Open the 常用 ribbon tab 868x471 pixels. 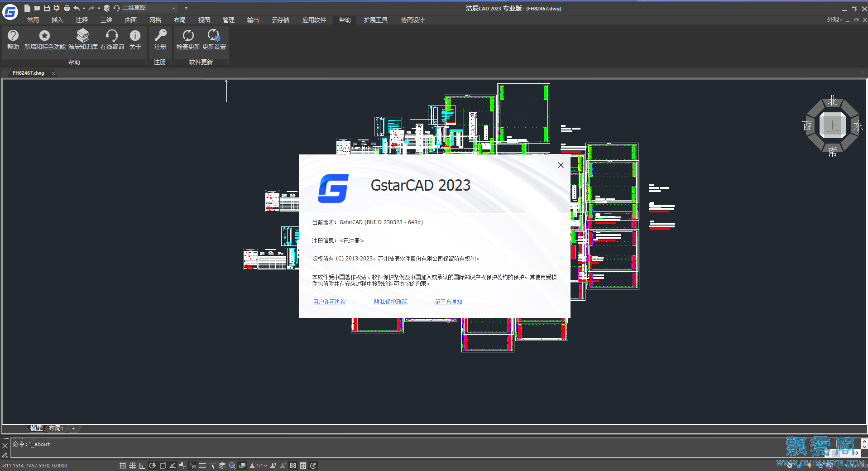click(x=33, y=20)
